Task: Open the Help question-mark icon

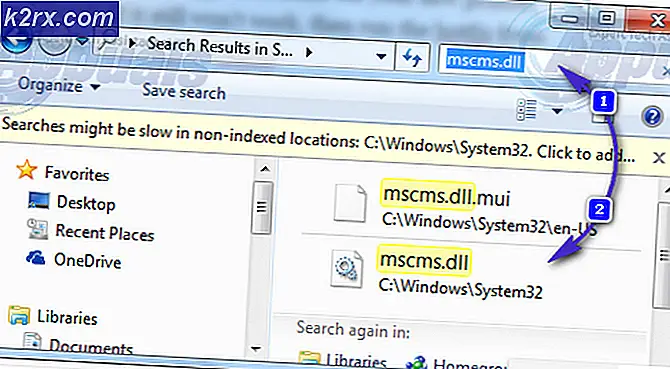Action: tap(652, 117)
